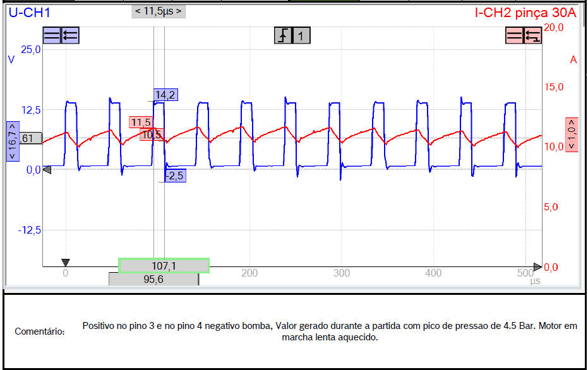
Task: Click the 11,5 red current cursor readout
Action: click(141, 122)
